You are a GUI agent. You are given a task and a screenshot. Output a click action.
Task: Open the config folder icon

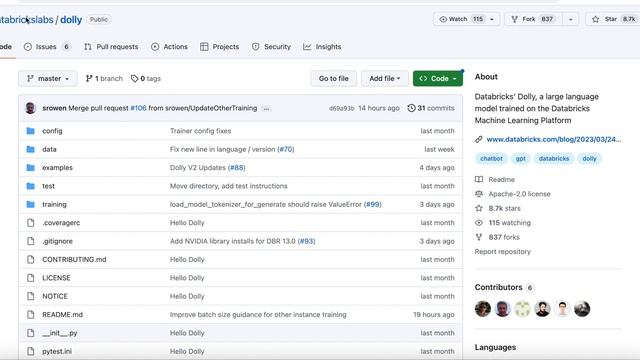(31, 131)
